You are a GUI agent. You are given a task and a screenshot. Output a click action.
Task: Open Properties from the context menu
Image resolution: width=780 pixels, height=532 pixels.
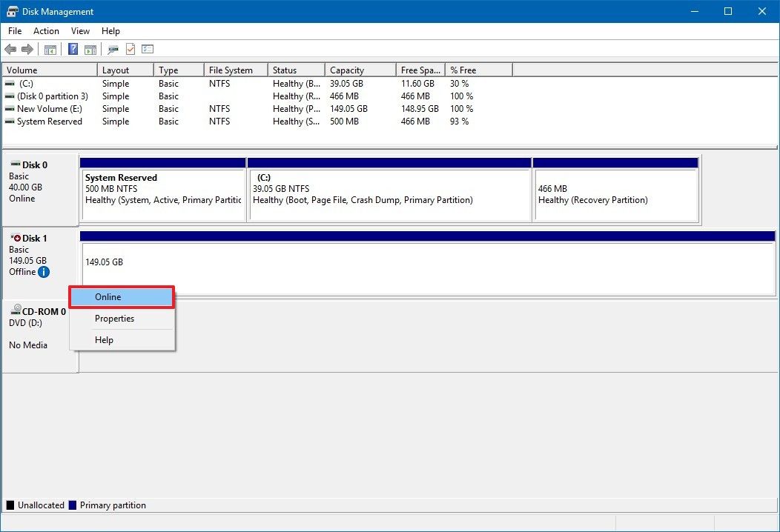click(x=114, y=319)
